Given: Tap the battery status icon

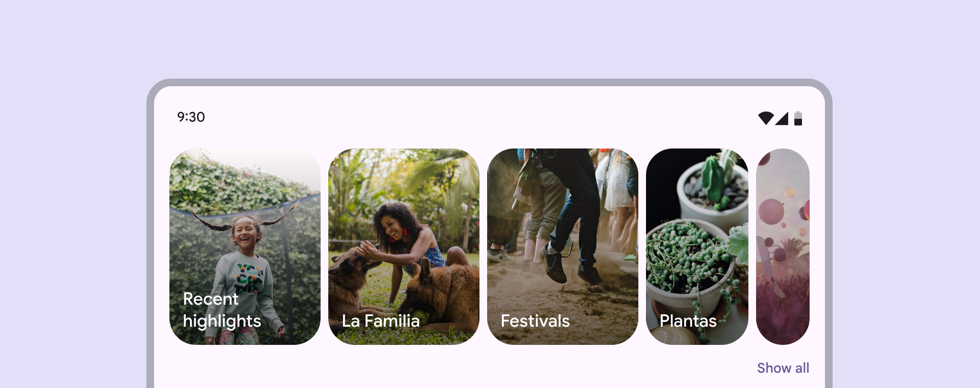Looking at the screenshot, I should click(x=798, y=118).
